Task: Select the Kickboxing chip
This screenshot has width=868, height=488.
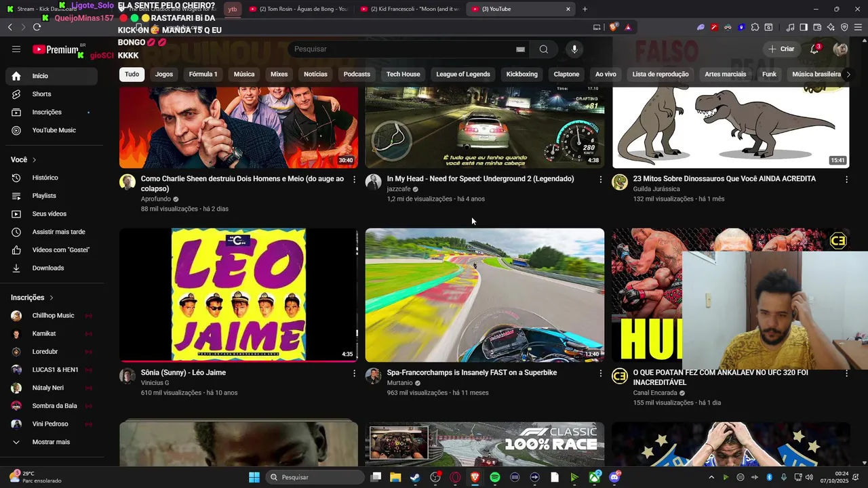Action: (521, 74)
